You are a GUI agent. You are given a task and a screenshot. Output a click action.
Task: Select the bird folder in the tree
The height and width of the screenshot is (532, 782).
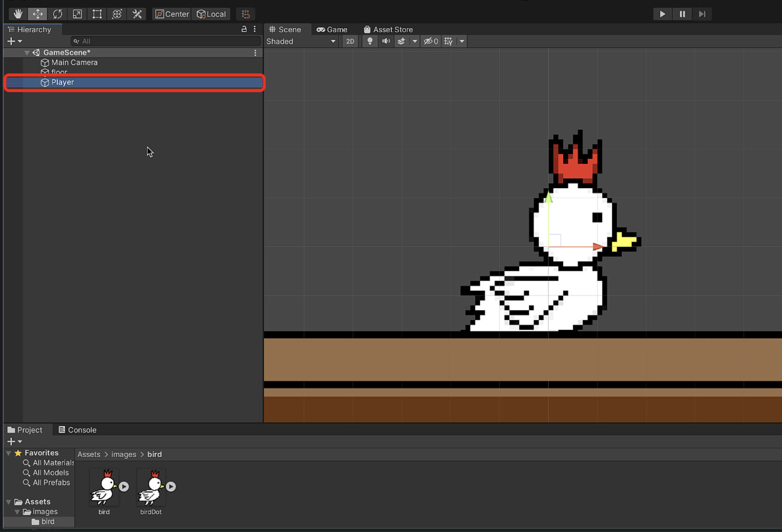pos(43,522)
